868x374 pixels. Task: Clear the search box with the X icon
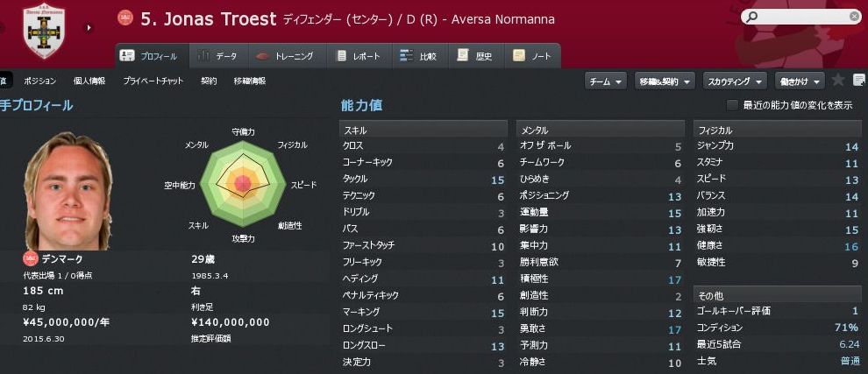click(854, 17)
